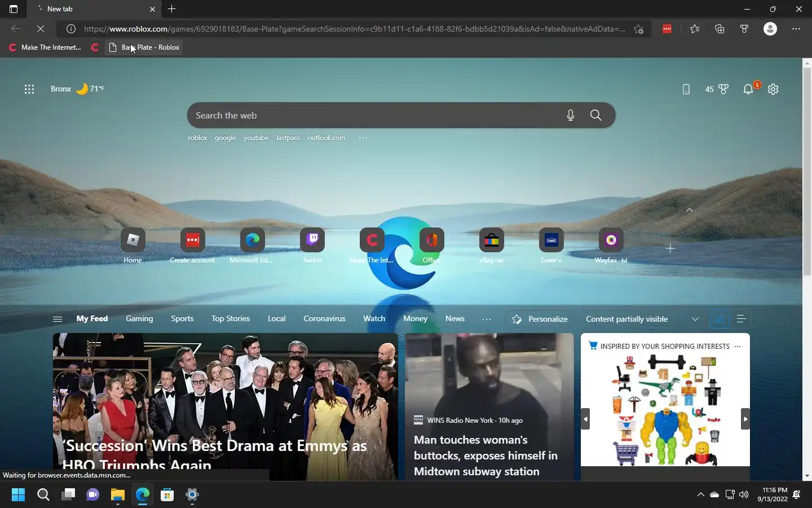Open the eBay ad quick link
Screen dimensions: 812x508
[x=491, y=246]
